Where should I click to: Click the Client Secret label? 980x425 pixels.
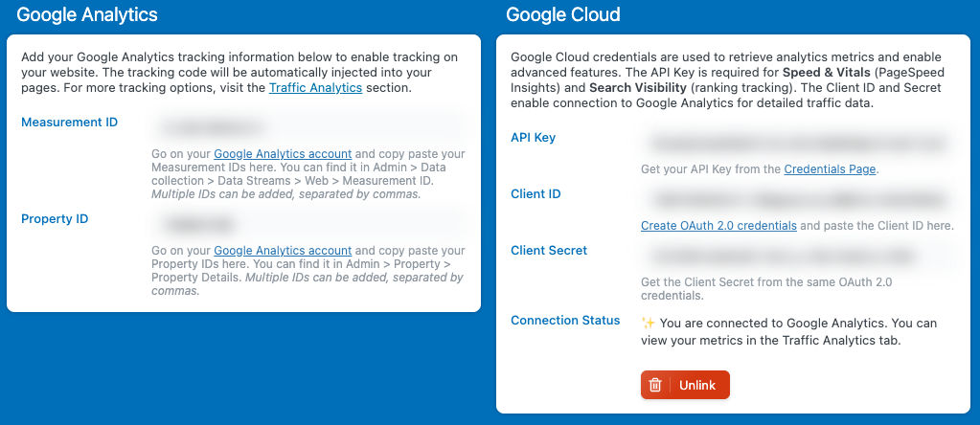(x=549, y=251)
